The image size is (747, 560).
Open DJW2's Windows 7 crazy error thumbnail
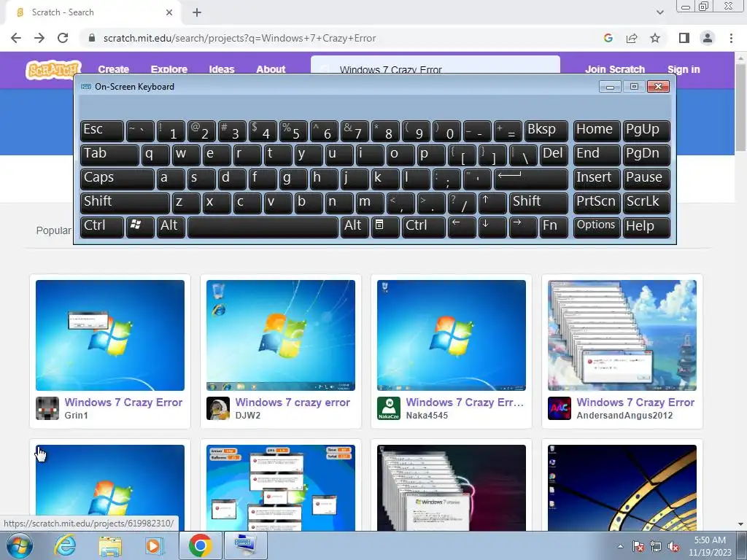click(281, 335)
